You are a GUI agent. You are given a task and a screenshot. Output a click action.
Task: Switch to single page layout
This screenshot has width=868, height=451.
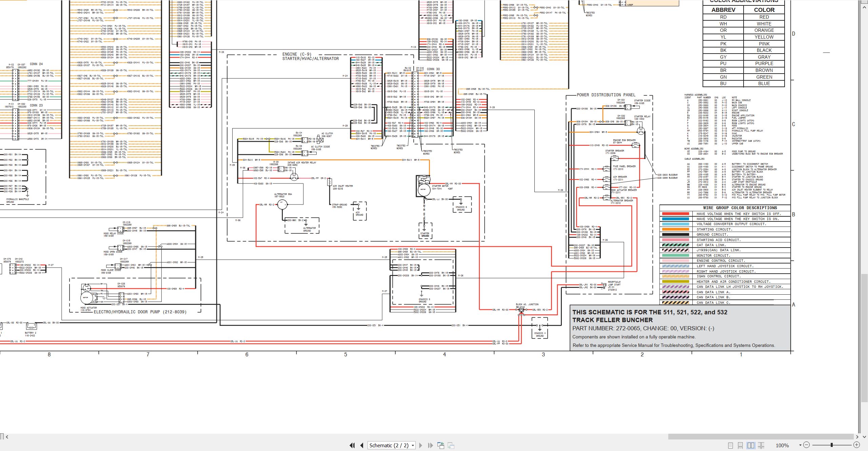(730, 445)
